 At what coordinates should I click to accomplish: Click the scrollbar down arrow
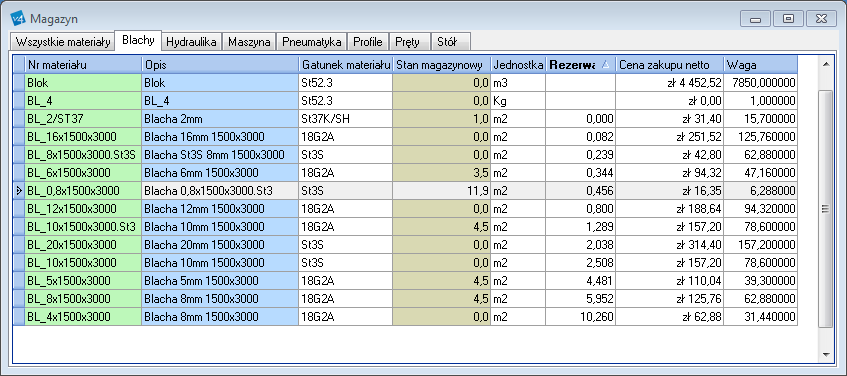coord(825,354)
